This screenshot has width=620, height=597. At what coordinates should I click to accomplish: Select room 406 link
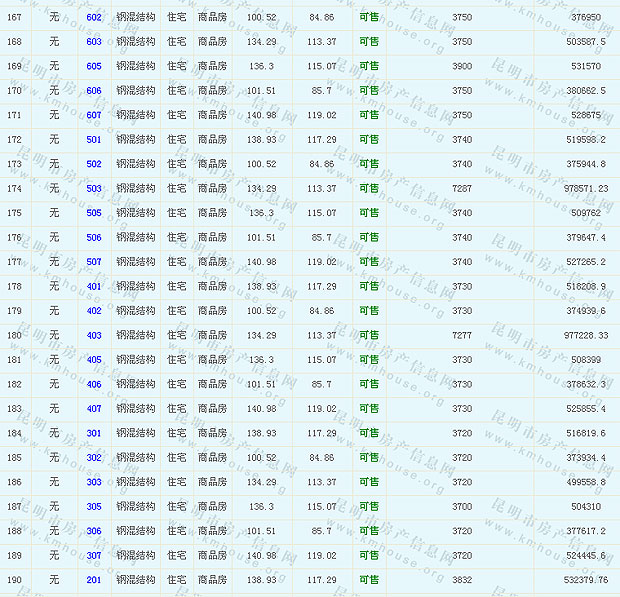94,384
